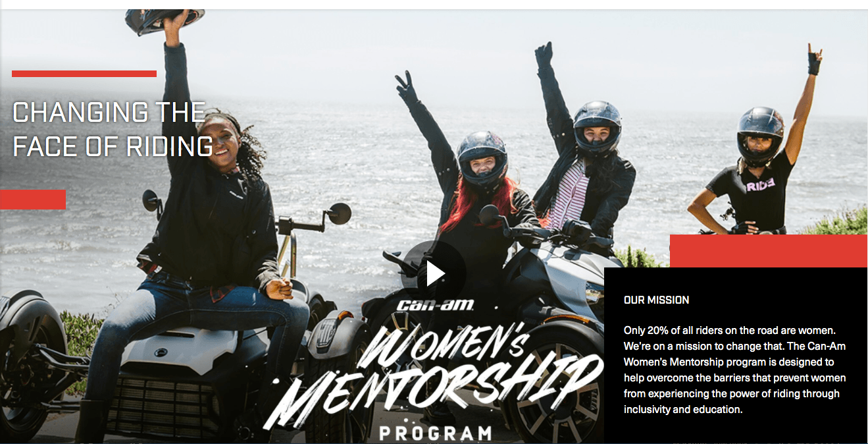
Task: Click the "RIDE" text on the black shirt
Action: click(761, 186)
